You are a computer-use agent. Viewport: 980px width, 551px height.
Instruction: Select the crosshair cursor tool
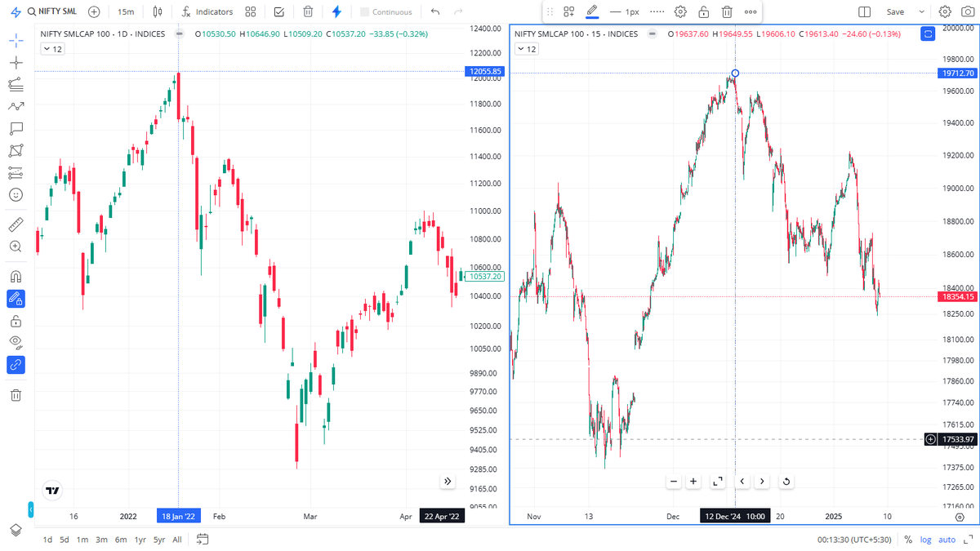click(16, 41)
